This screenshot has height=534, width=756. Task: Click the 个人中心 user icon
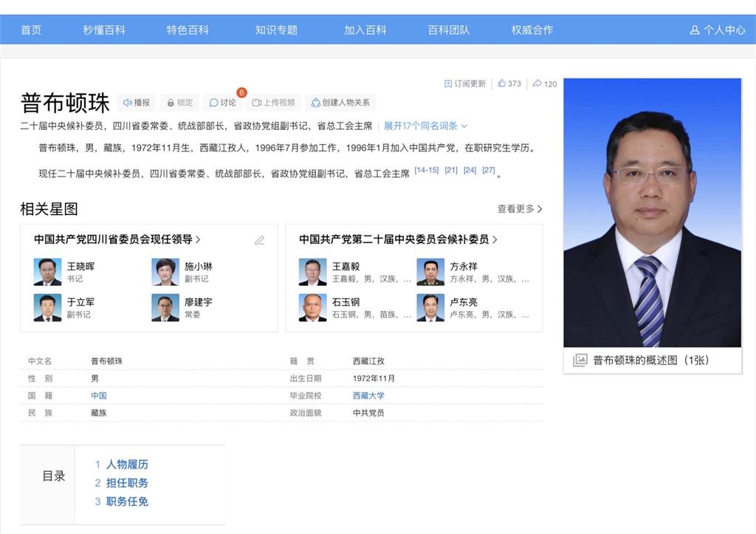(x=695, y=30)
